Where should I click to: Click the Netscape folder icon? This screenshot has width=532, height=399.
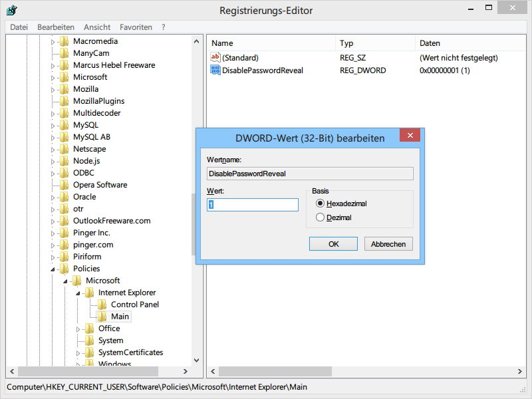64,149
